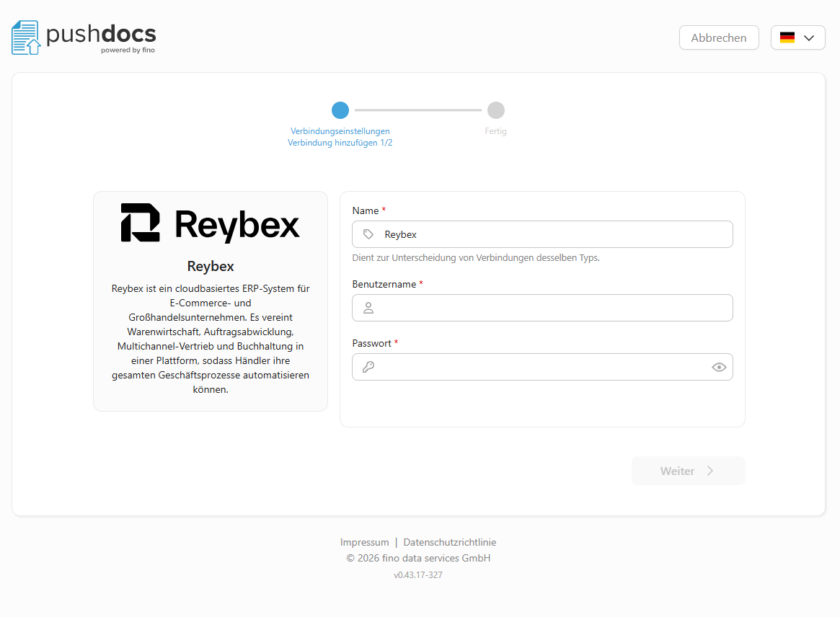Click the chevron arrow inside Weiter button
The image size is (840, 617).
[710, 471]
